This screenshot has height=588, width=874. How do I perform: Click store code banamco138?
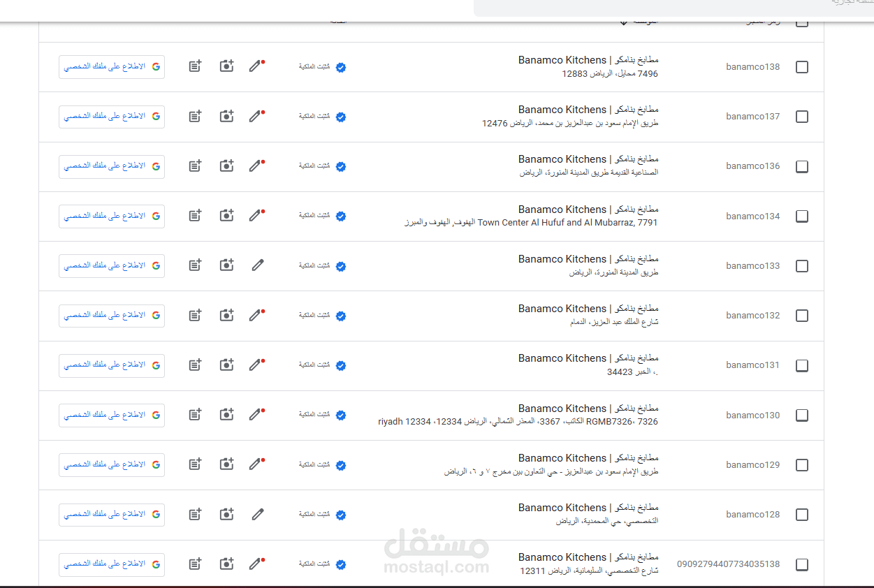pyautogui.click(x=752, y=67)
